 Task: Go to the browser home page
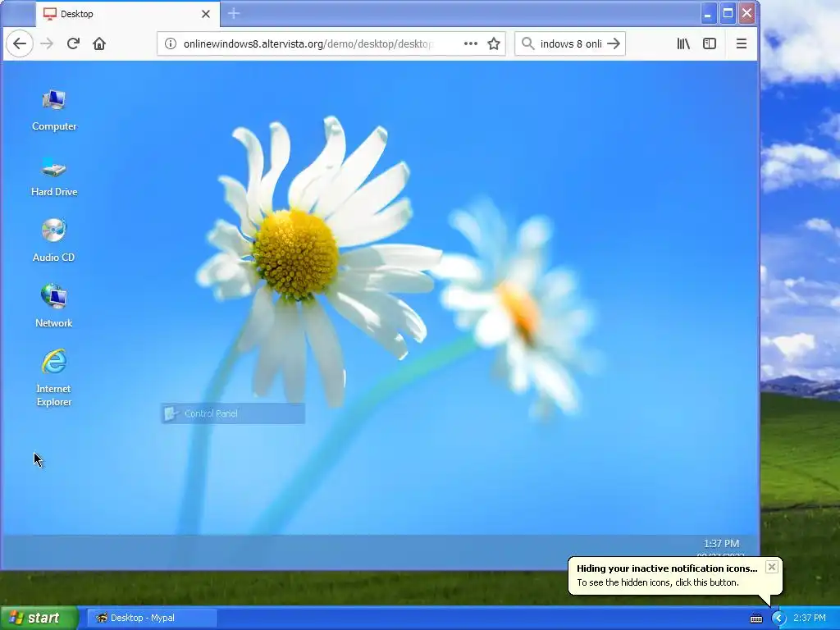point(99,44)
